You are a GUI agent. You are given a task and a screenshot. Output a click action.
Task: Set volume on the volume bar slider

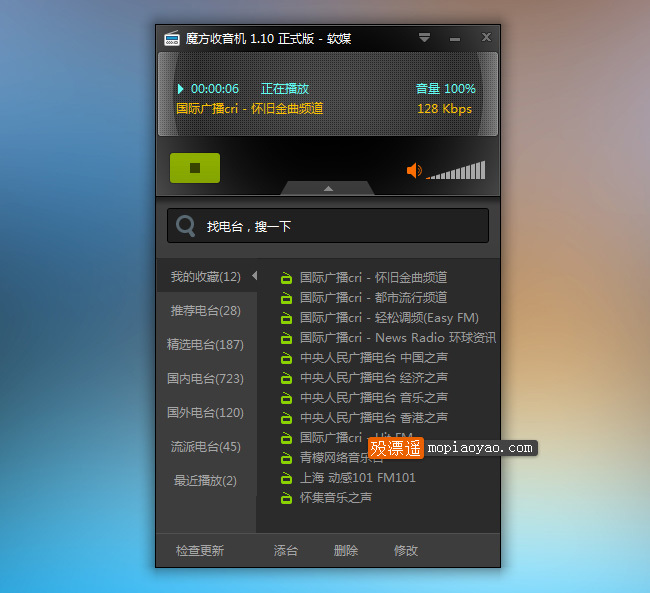pos(456,170)
